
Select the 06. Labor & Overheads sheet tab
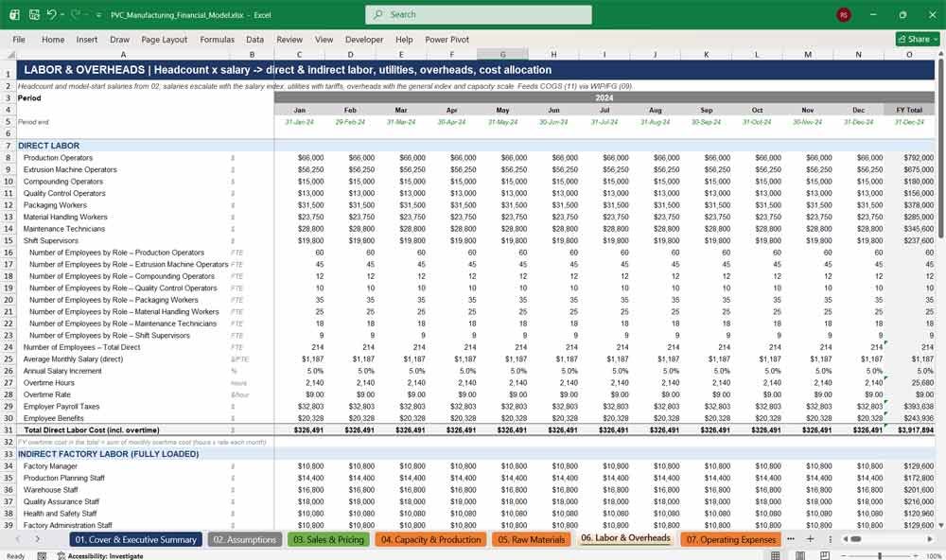[625, 538]
